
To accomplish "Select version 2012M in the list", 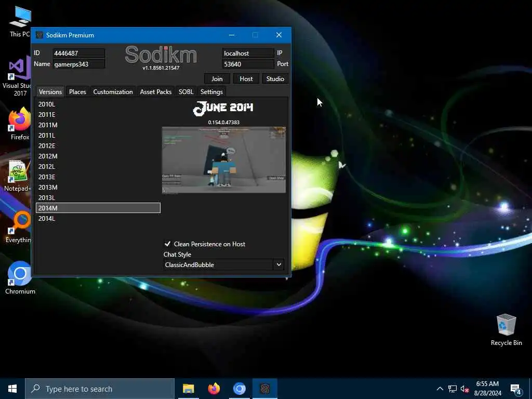I will coord(98,156).
